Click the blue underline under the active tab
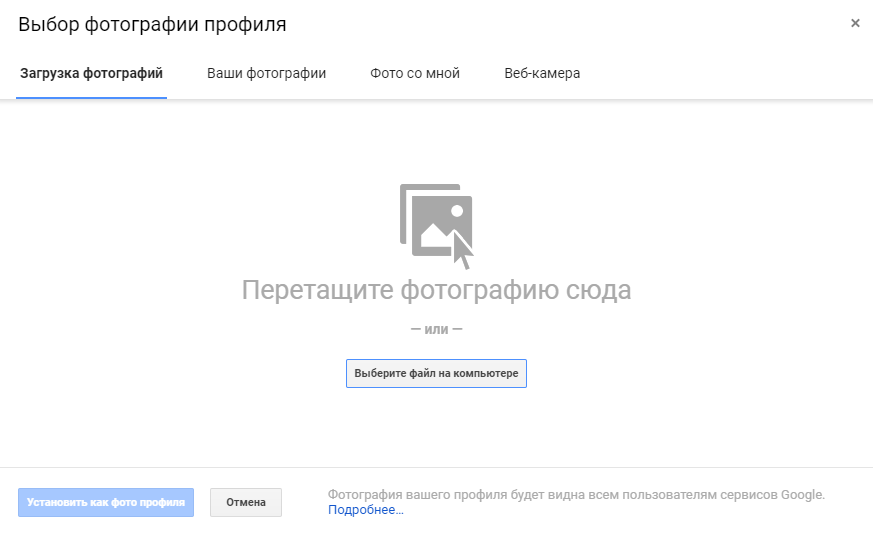This screenshot has height=536, width=873. [x=91, y=98]
